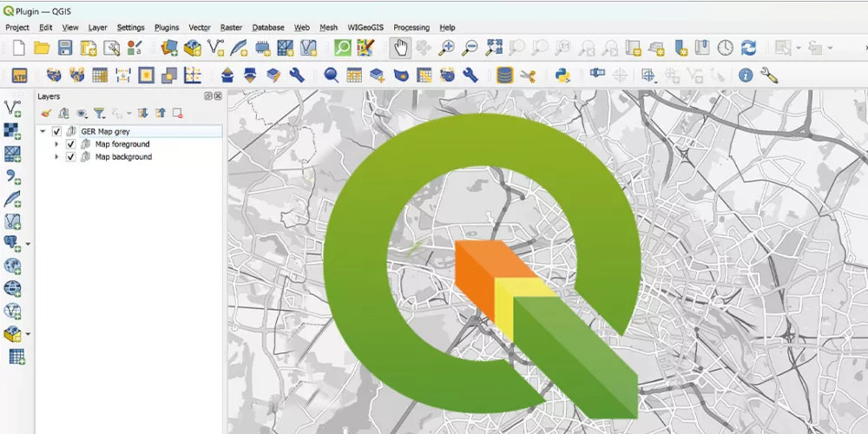Expand the Map foreground layer tree

(x=56, y=144)
